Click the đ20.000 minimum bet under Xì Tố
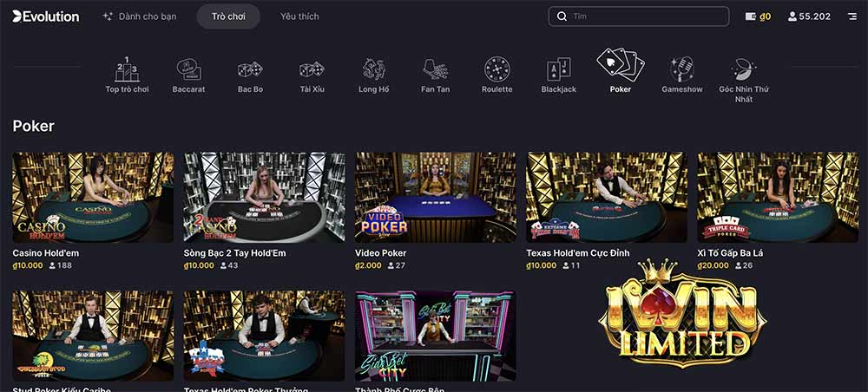Screen dimensions: 868x392 [x=713, y=265]
